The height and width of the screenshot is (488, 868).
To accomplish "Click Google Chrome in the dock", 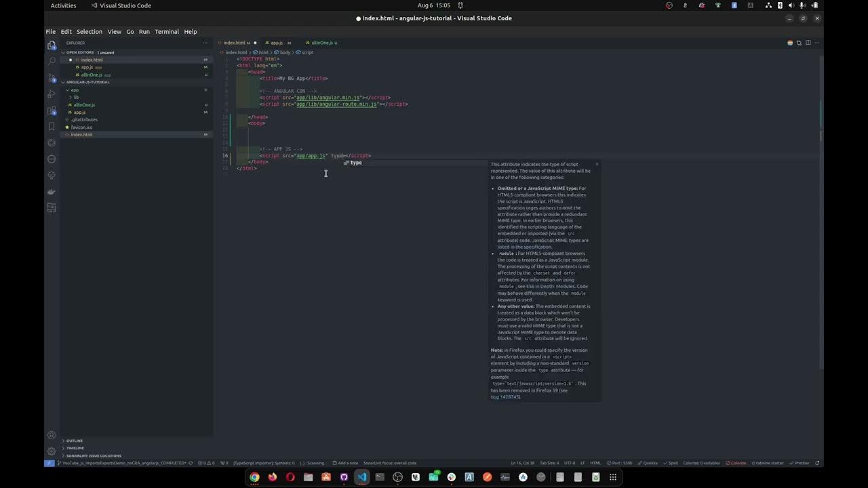I will click(x=254, y=477).
